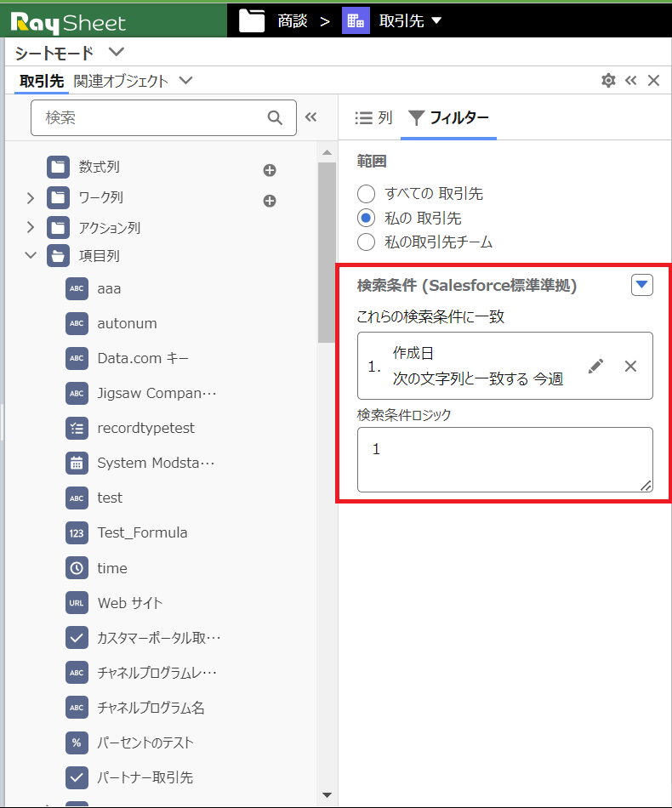Select the Jigsaw Compan… field

pos(157,393)
